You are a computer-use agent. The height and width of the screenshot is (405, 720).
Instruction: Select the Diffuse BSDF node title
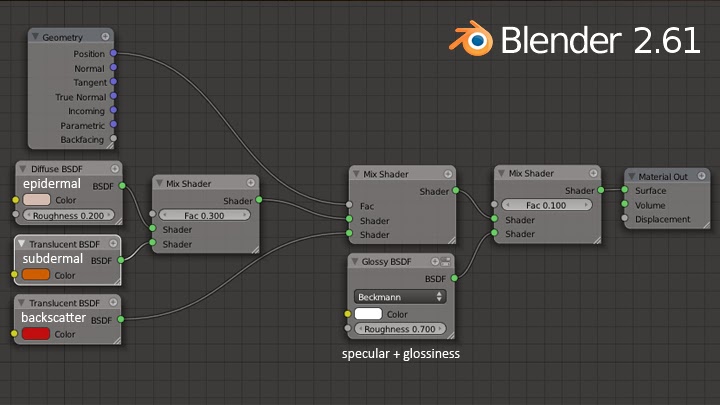pyautogui.click(x=56, y=169)
